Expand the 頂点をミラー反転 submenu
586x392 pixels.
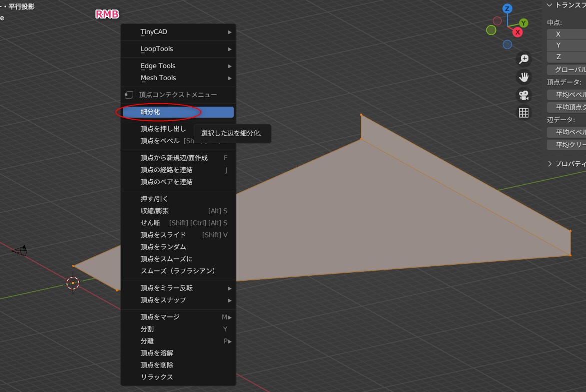pyautogui.click(x=178, y=288)
